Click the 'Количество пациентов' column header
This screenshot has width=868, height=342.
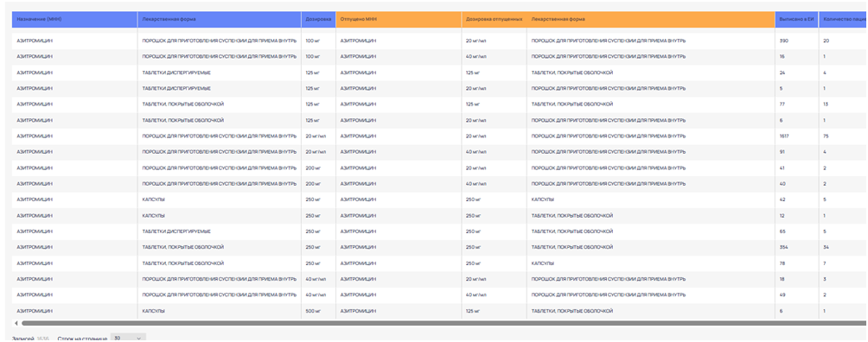[843, 19]
